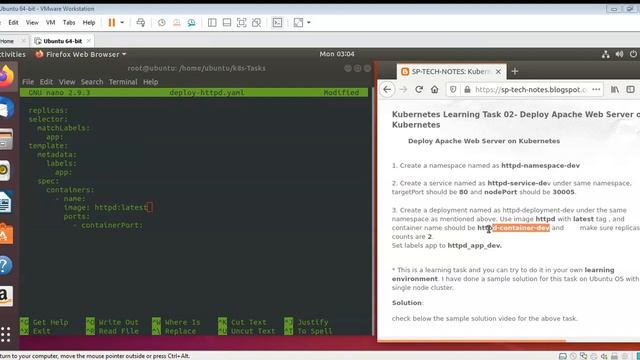Go back in Firefox

click(x=387, y=89)
